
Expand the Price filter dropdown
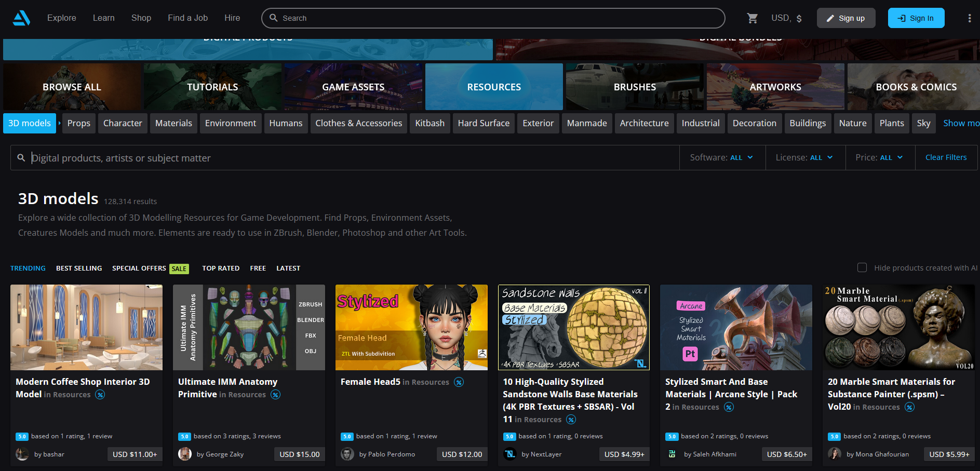[x=879, y=158]
